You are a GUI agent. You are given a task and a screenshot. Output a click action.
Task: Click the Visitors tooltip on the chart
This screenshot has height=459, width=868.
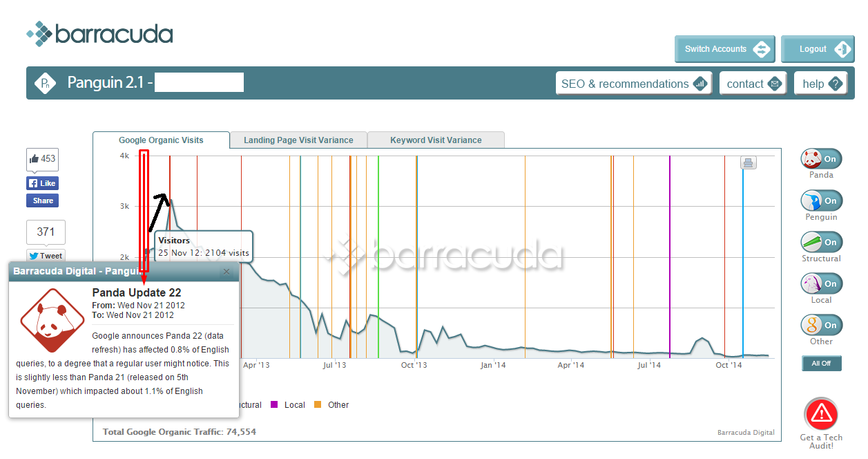tap(204, 247)
